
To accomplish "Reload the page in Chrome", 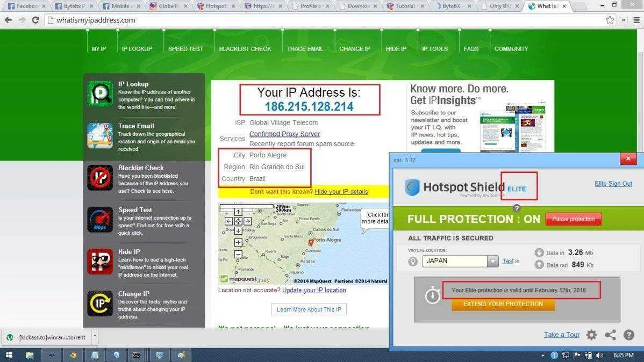I will (35, 20).
